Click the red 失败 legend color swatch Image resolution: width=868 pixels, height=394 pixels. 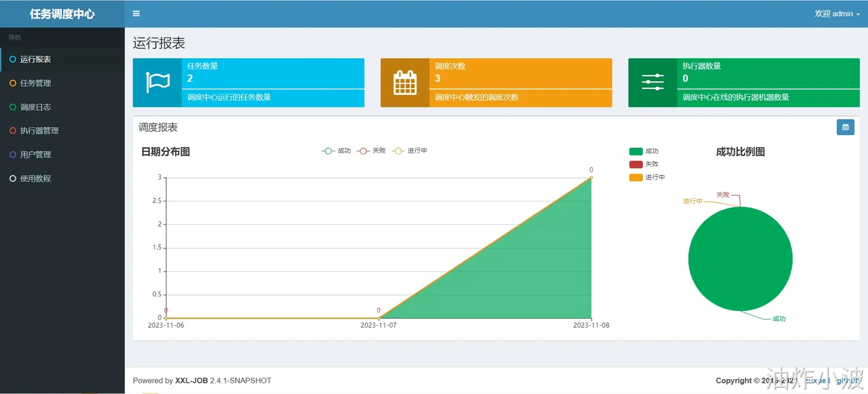pyautogui.click(x=635, y=164)
